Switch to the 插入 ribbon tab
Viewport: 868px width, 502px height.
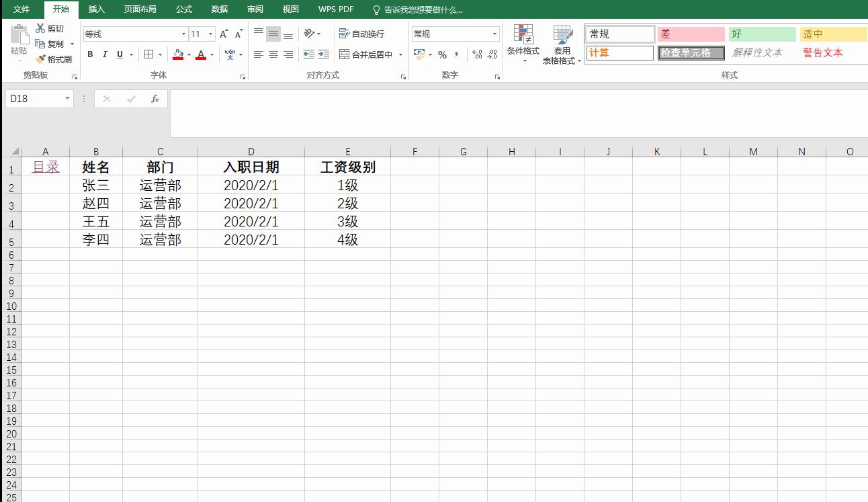tap(96, 9)
